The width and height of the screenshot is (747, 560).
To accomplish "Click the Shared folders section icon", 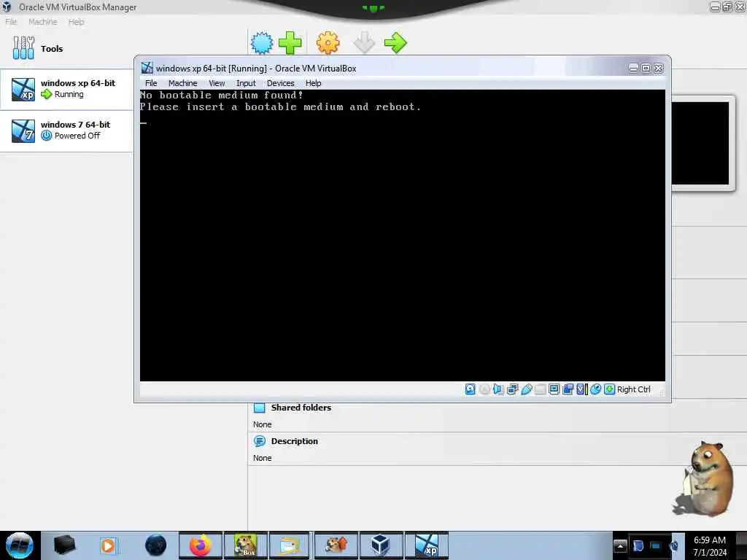I will 259,408.
